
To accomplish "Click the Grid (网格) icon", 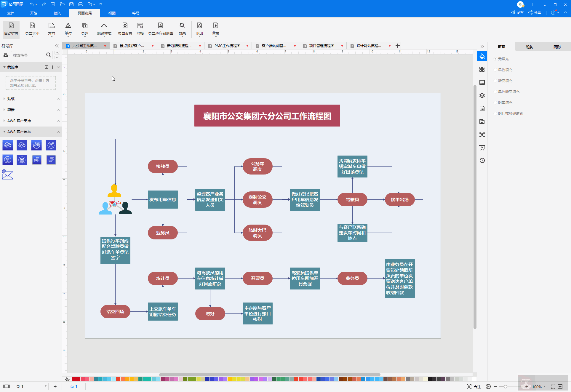I will click(140, 29).
